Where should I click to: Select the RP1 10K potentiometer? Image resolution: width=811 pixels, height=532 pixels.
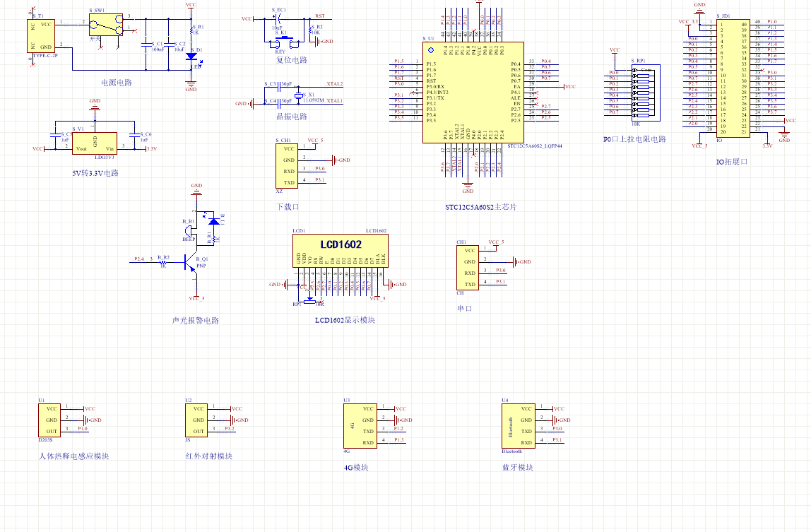coord(309,301)
